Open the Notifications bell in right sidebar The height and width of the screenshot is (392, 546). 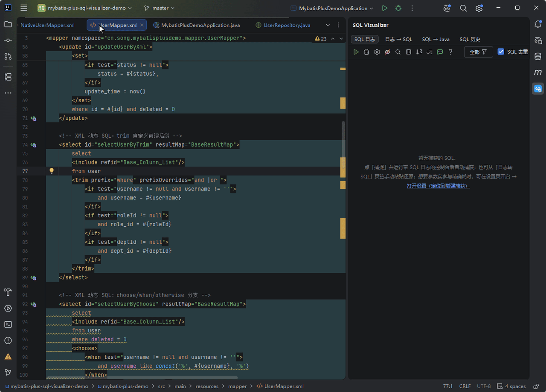point(538,24)
